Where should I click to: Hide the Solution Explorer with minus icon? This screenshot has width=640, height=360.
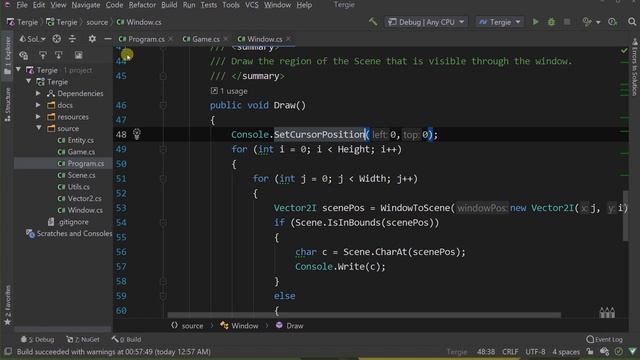(107, 39)
